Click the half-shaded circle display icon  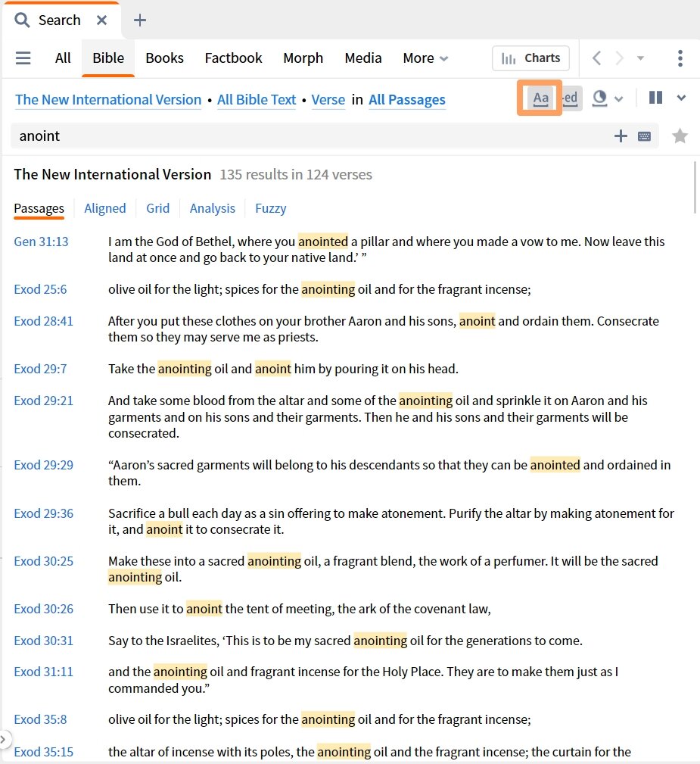point(599,98)
